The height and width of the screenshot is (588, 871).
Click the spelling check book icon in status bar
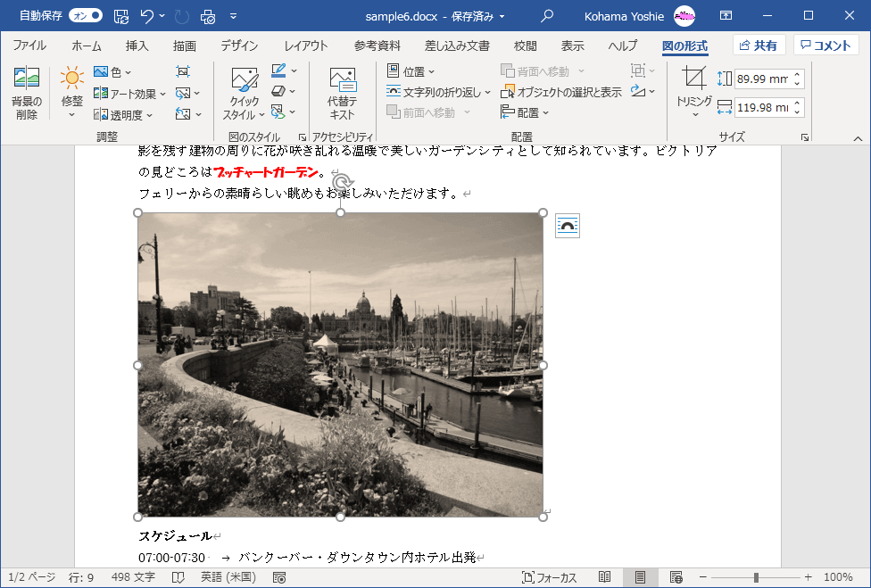coord(178,577)
